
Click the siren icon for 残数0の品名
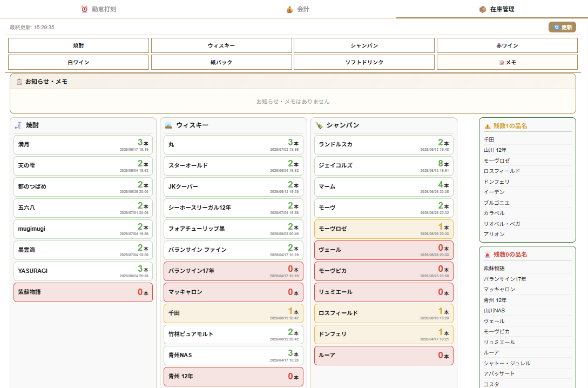[488, 255]
